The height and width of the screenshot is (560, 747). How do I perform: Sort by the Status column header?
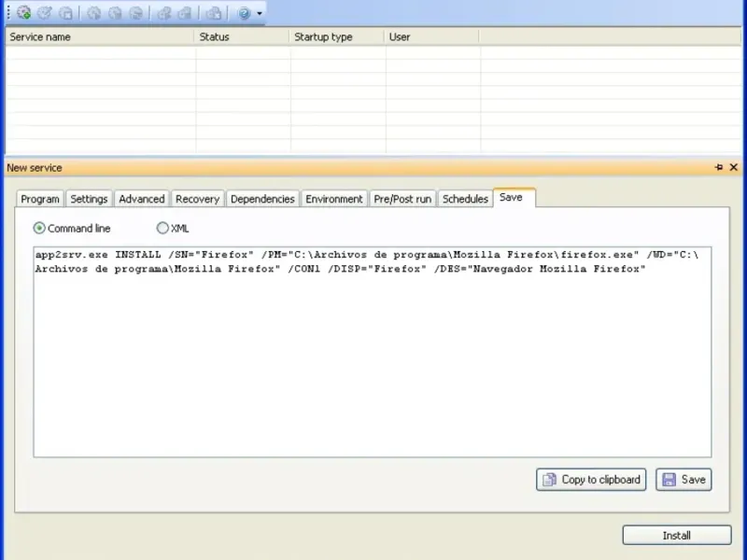[242, 37]
